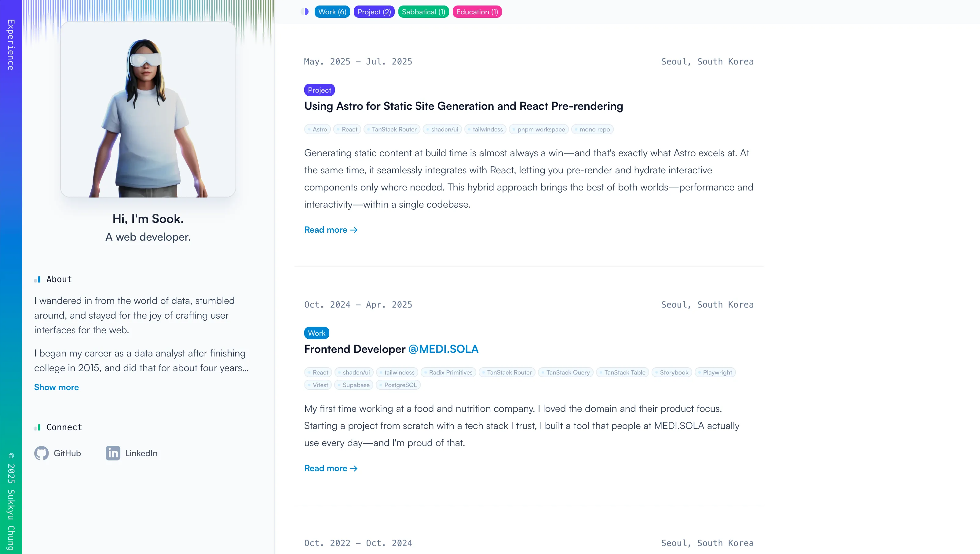Screen dimensions: 980x554
Task: Toggle the Project (2) filter
Action: pyautogui.click(x=374, y=12)
